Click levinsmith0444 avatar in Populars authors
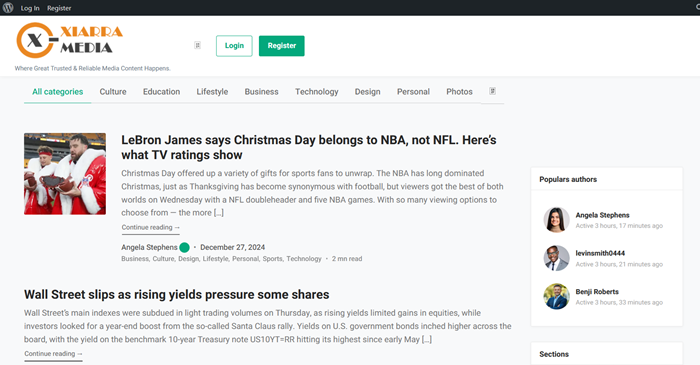The image size is (700, 365). [x=556, y=258]
